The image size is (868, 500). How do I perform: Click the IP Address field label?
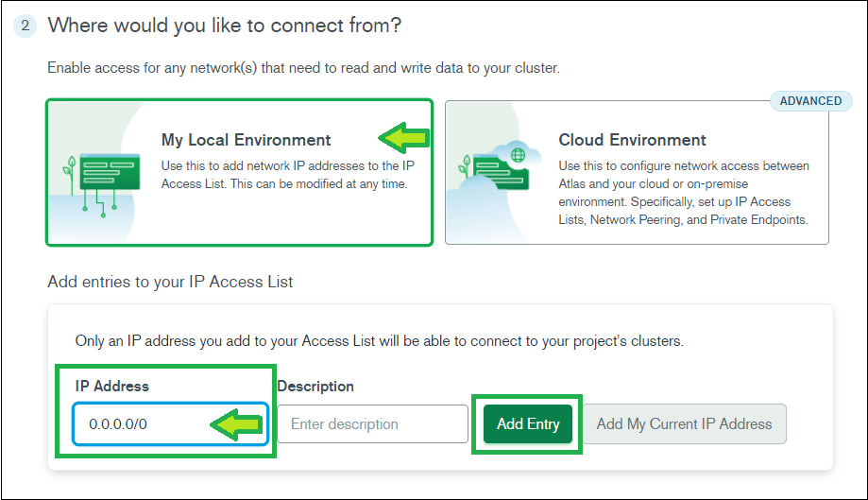click(x=111, y=386)
